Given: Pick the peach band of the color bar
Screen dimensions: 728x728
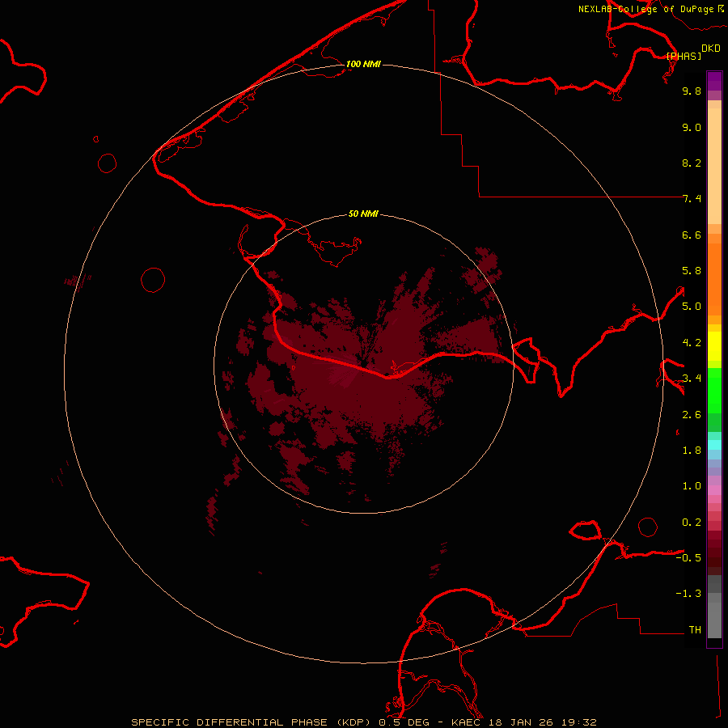Looking at the screenshot, I should 714,166.
